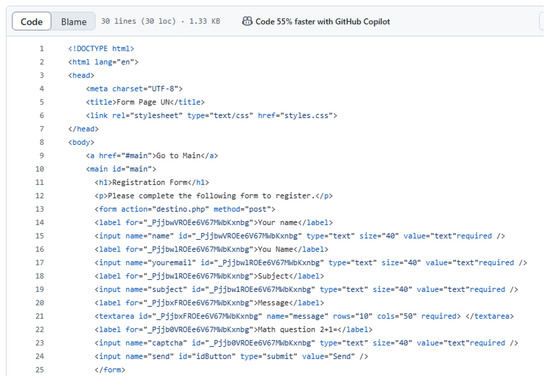Select line number 21

(40, 316)
